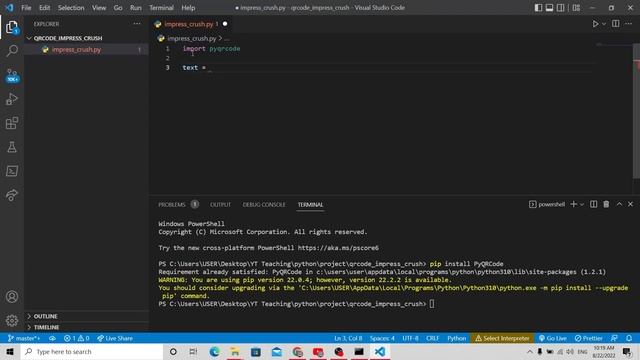Open the Selection menu
The width and height of the screenshot is (640, 360).
tap(71, 8)
